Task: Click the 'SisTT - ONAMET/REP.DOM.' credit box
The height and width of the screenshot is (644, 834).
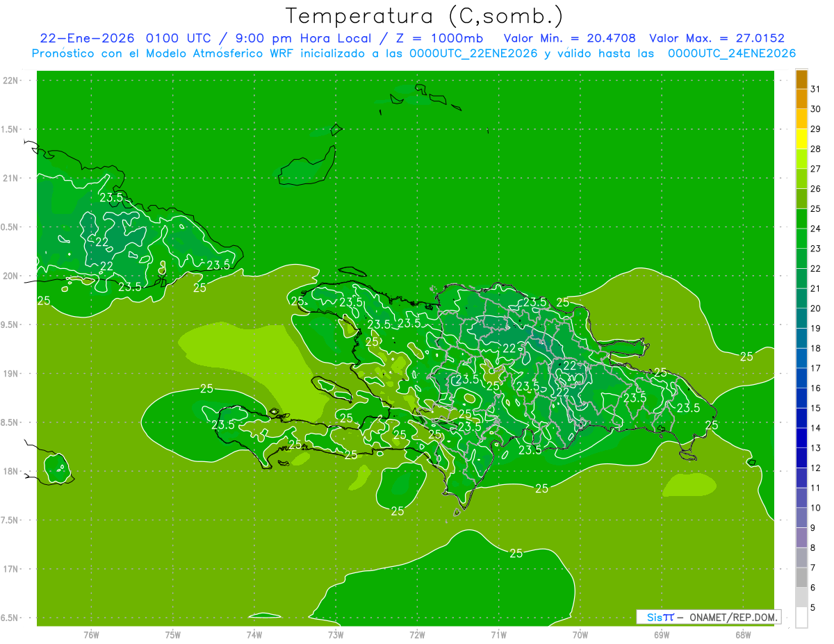Action: (709, 617)
